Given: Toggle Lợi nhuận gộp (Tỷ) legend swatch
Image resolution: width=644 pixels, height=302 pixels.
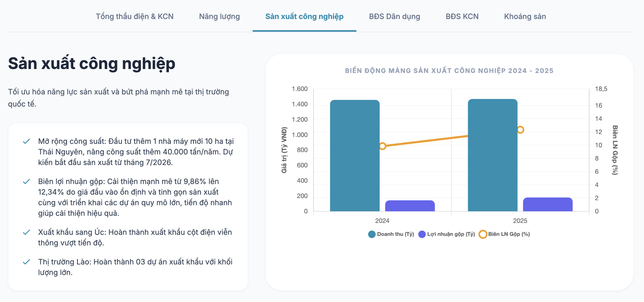Looking at the screenshot, I should (x=422, y=234).
